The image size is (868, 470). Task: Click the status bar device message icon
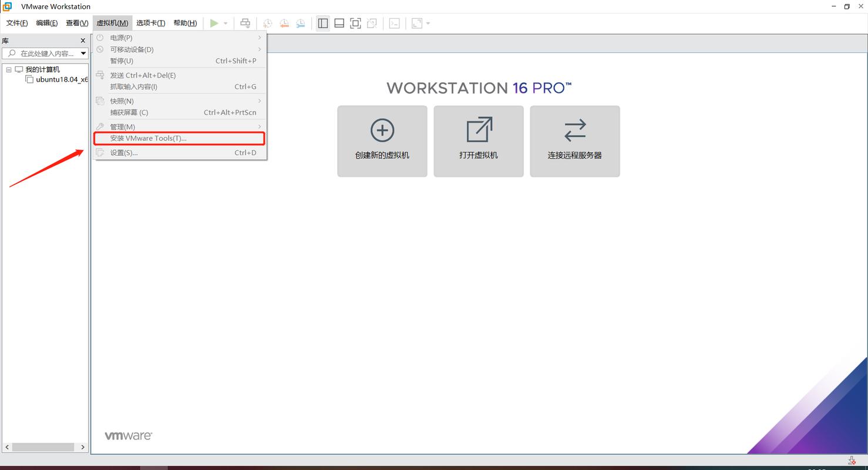(852, 460)
